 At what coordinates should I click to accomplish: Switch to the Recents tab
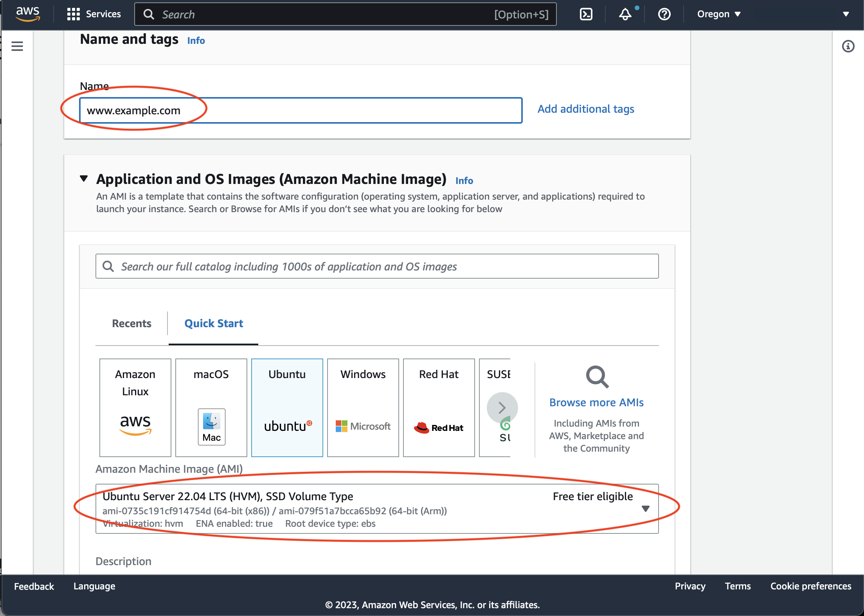pyautogui.click(x=131, y=323)
